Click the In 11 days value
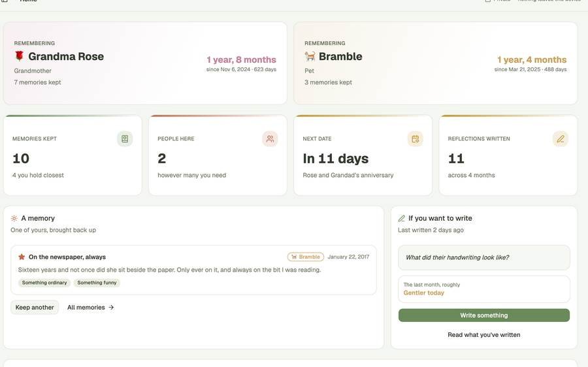The width and height of the screenshot is (588, 367). (x=336, y=159)
